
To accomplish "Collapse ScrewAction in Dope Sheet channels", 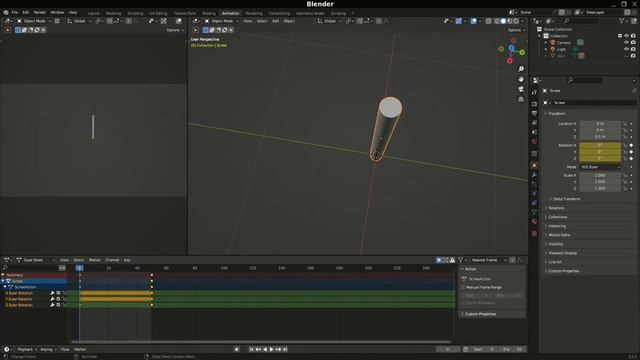I will click(5, 287).
